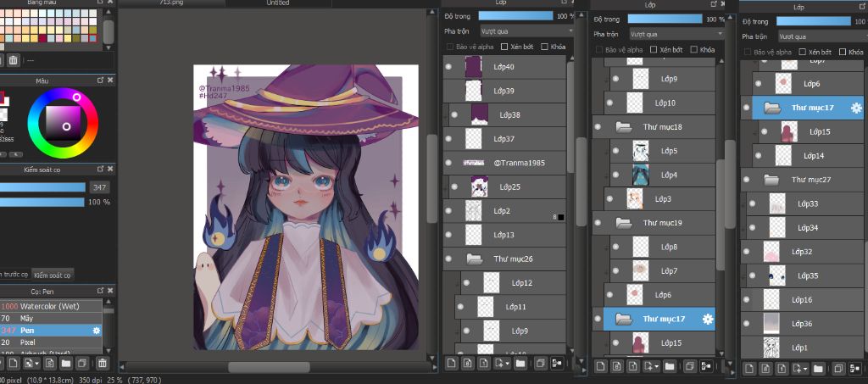This screenshot has height=384, width=868.
Task: Enable Khóa in middle Lớp panel
Action: (694, 50)
